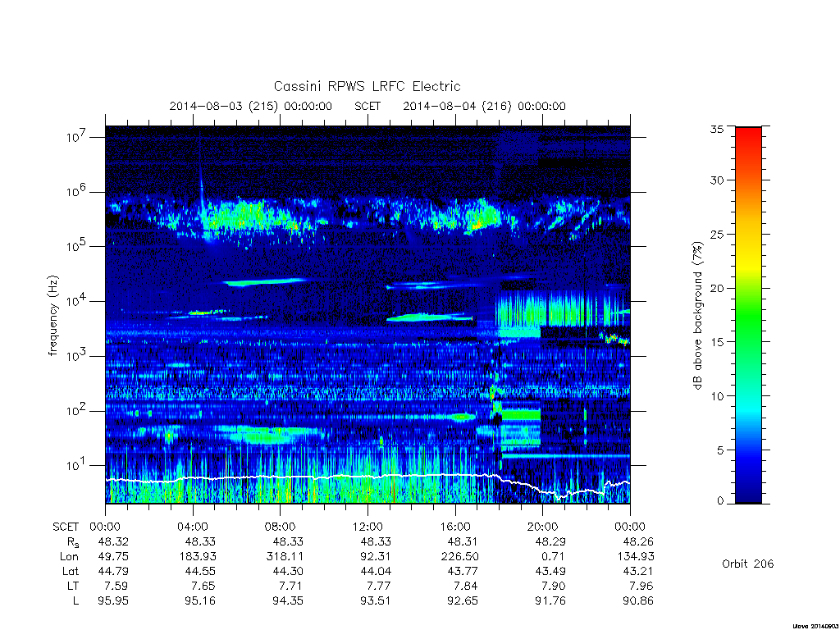
Task: Select the red top of the colorbar
Action: [x=748, y=134]
